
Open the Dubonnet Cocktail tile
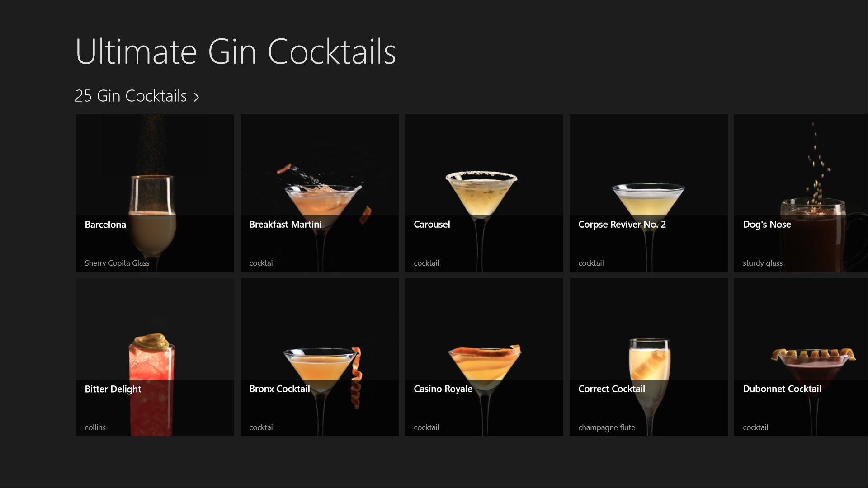[801, 357]
